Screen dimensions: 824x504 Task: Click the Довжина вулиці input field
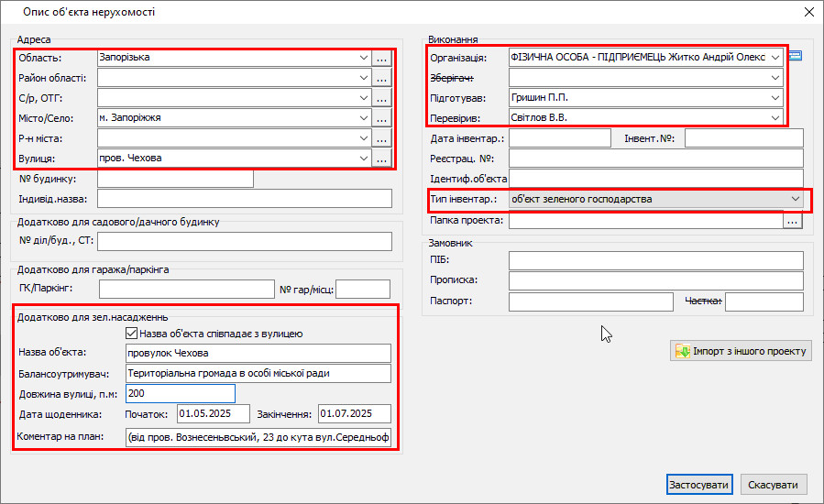tap(180, 394)
